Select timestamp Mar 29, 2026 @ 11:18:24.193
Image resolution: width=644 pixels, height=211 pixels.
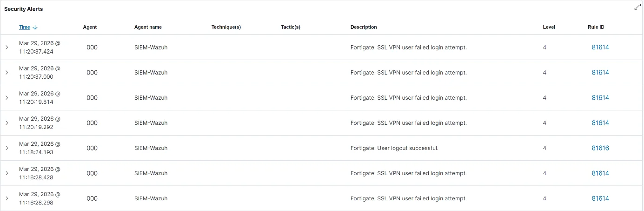coord(40,148)
